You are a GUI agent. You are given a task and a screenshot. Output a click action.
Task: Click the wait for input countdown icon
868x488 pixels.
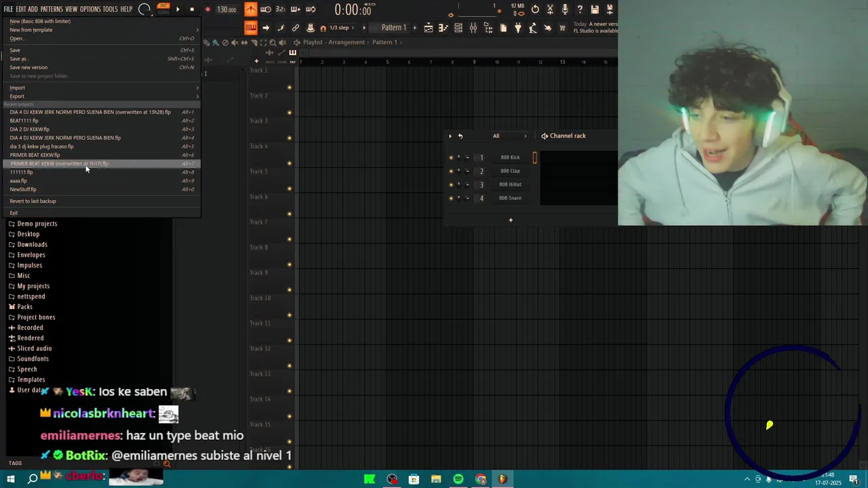pyautogui.click(x=266, y=9)
